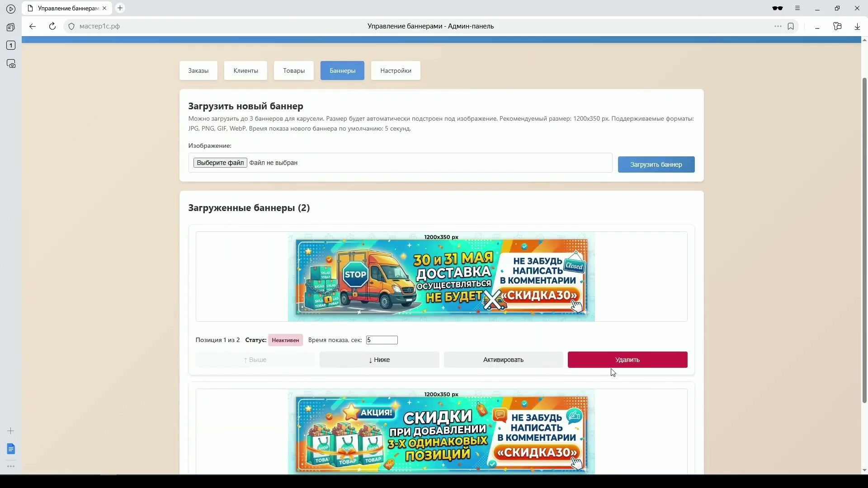Add a new sidebar item with plus
The width and height of the screenshot is (868, 488).
coord(11,431)
